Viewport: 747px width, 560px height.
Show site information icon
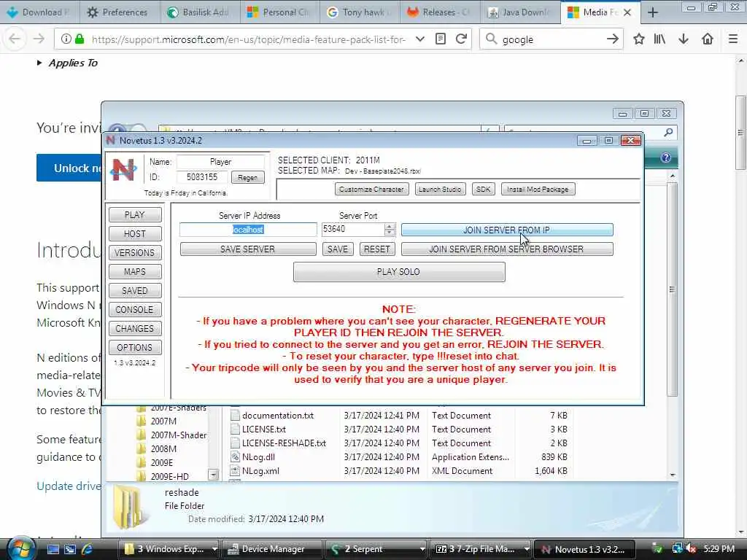click(x=66, y=39)
